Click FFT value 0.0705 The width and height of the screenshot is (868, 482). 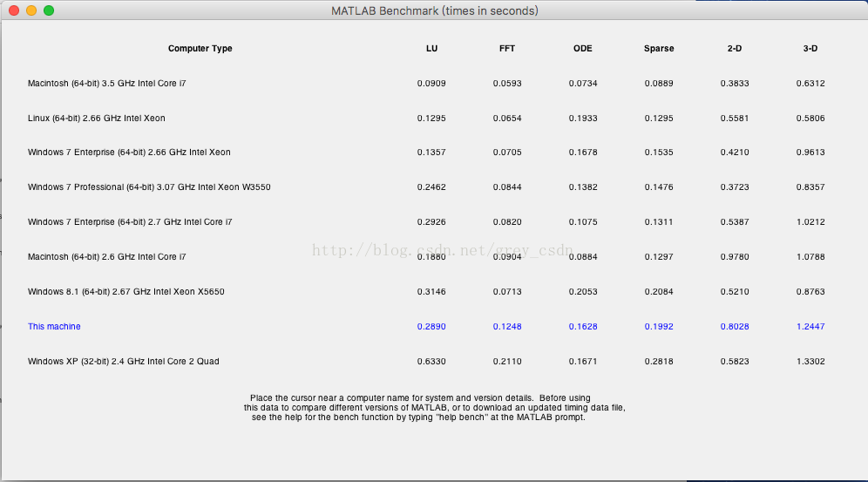507,153
